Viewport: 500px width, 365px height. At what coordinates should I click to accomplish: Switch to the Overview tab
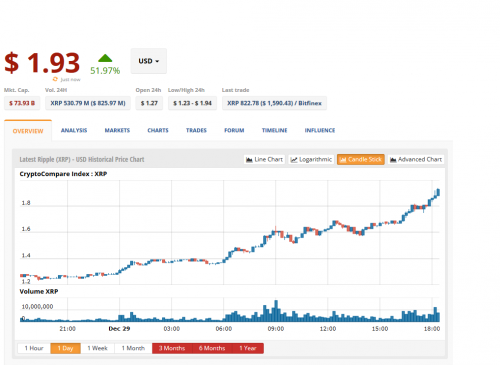click(x=28, y=131)
